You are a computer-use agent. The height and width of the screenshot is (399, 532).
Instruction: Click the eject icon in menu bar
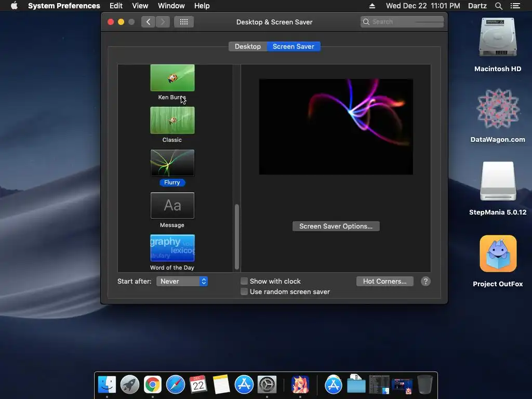pyautogui.click(x=372, y=6)
